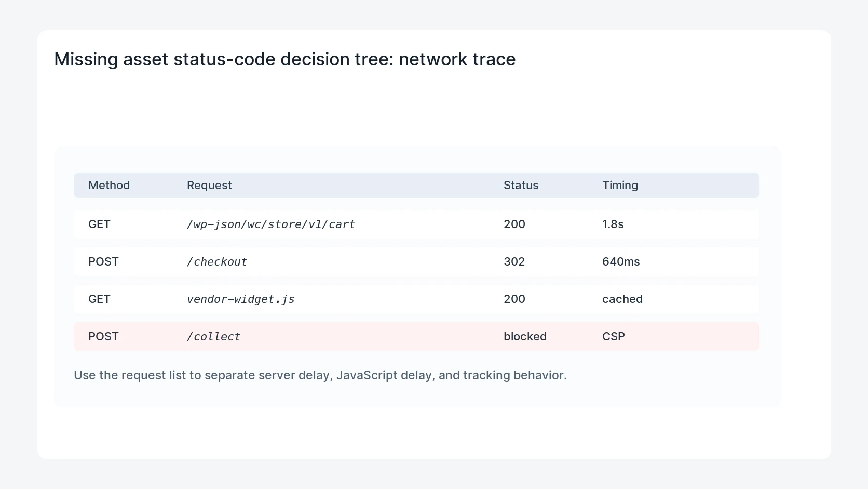
Task: Click GET in the cart request row
Action: point(99,224)
